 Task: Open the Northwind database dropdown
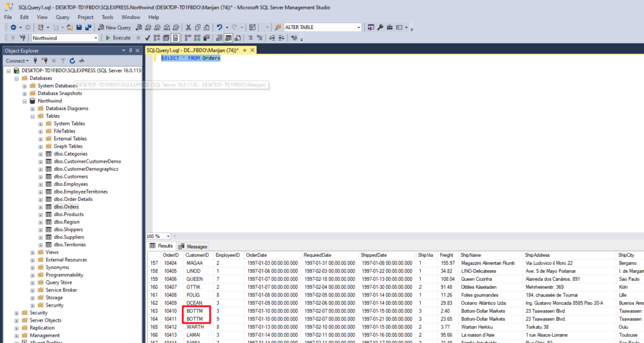click(x=96, y=38)
